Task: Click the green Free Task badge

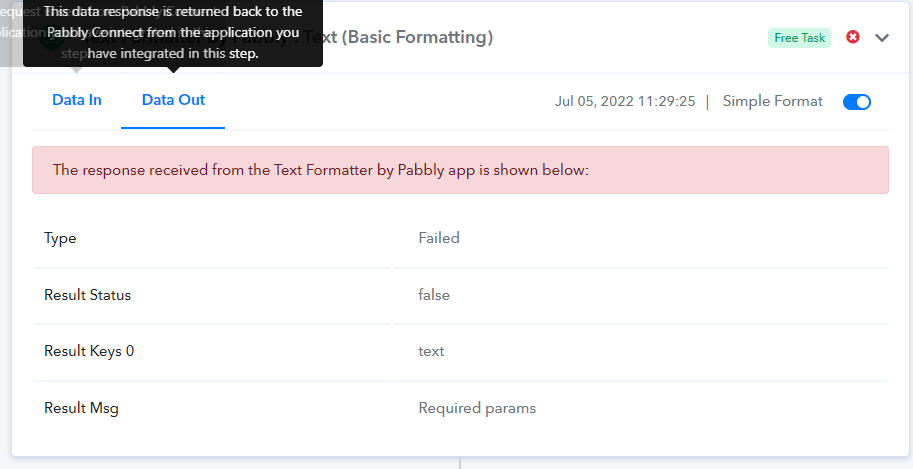Action: tap(799, 38)
